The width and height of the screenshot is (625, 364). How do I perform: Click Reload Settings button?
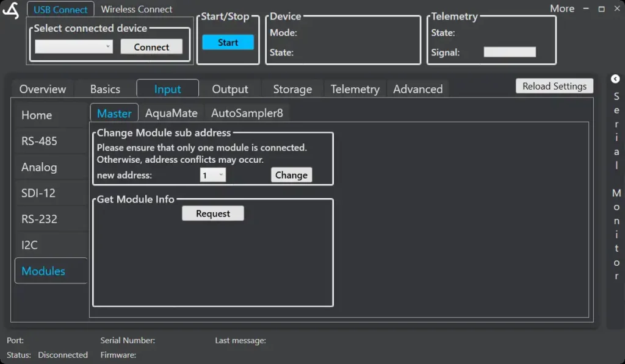tap(554, 86)
